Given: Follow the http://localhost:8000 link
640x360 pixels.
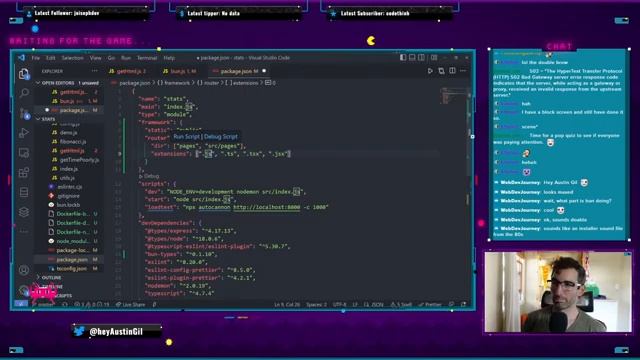Looking at the screenshot, I should coord(267,207).
